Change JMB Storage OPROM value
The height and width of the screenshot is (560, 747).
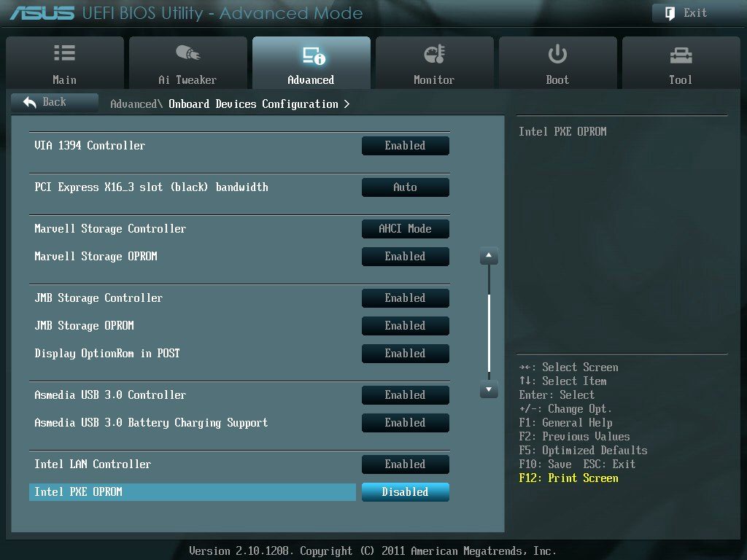click(x=406, y=326)
